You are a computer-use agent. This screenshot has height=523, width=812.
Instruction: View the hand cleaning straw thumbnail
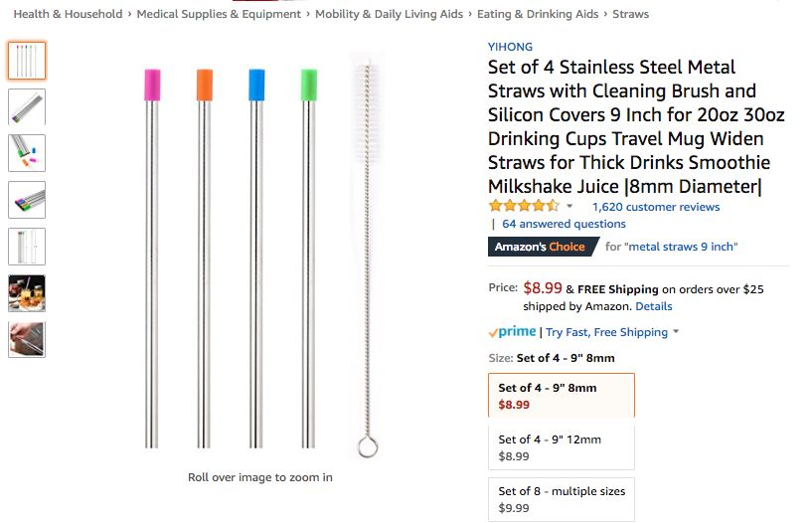[x=27, y=339]
